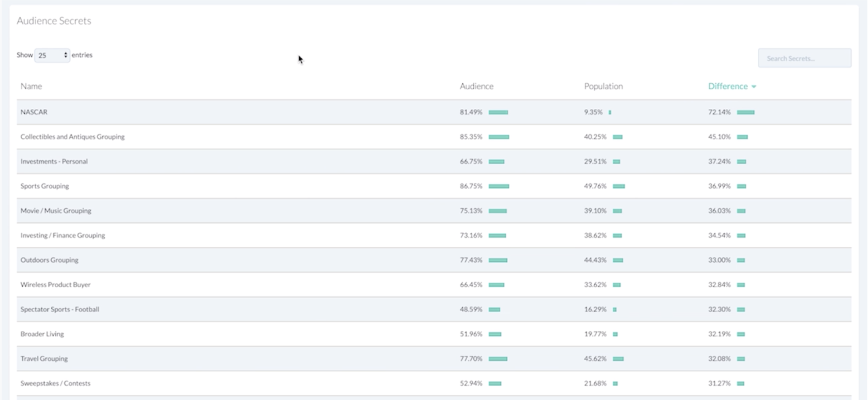Select Collectibles and Antiques Grouping row

point(72,137)
